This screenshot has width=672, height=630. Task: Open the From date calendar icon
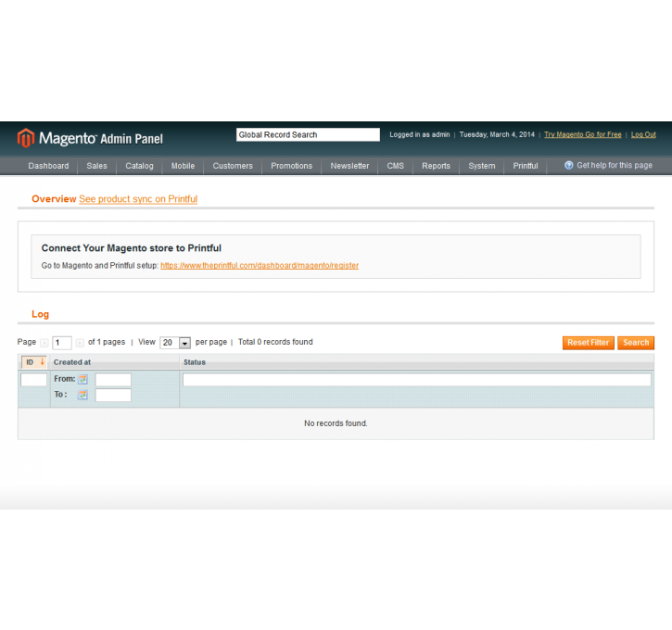(82, 379)
